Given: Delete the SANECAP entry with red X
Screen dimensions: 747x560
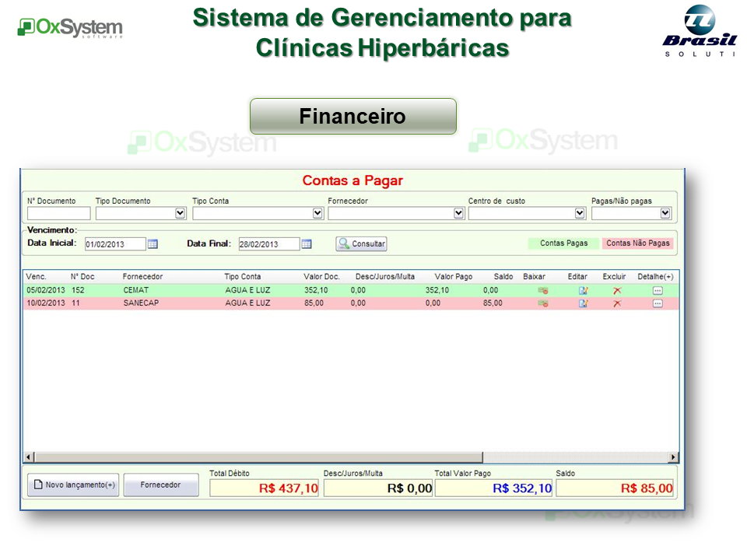Looking at the screenshot, I should coord(616,303).
